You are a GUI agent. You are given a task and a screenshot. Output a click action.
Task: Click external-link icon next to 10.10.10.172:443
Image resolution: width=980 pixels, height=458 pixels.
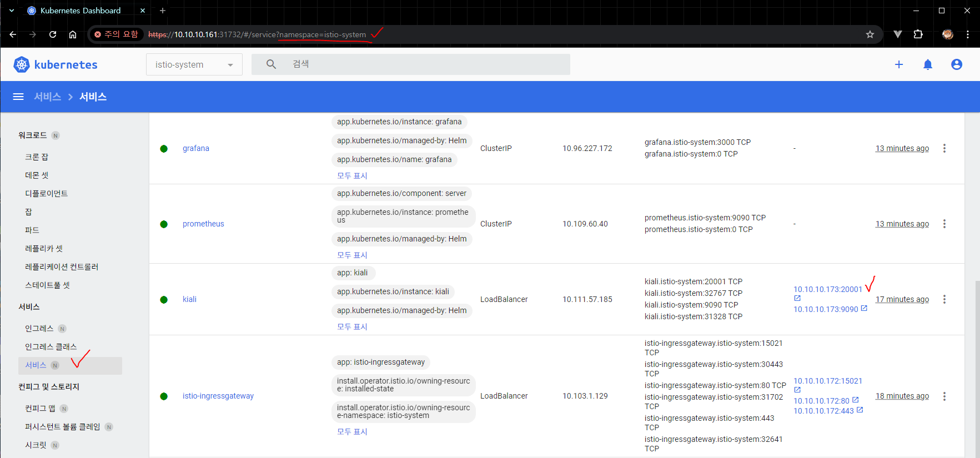point(860,410)
